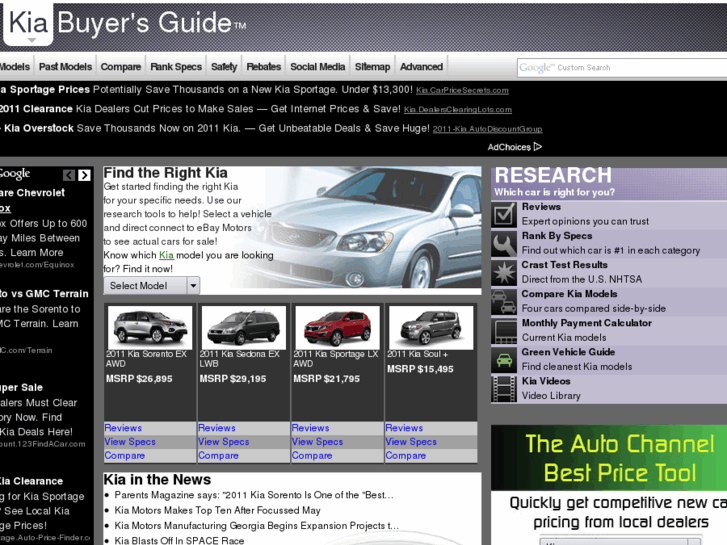This screenshot has height=545, width=727.
Task: Open Kia Motors Manufacturing Georgia news item
Action: (256, 526)
